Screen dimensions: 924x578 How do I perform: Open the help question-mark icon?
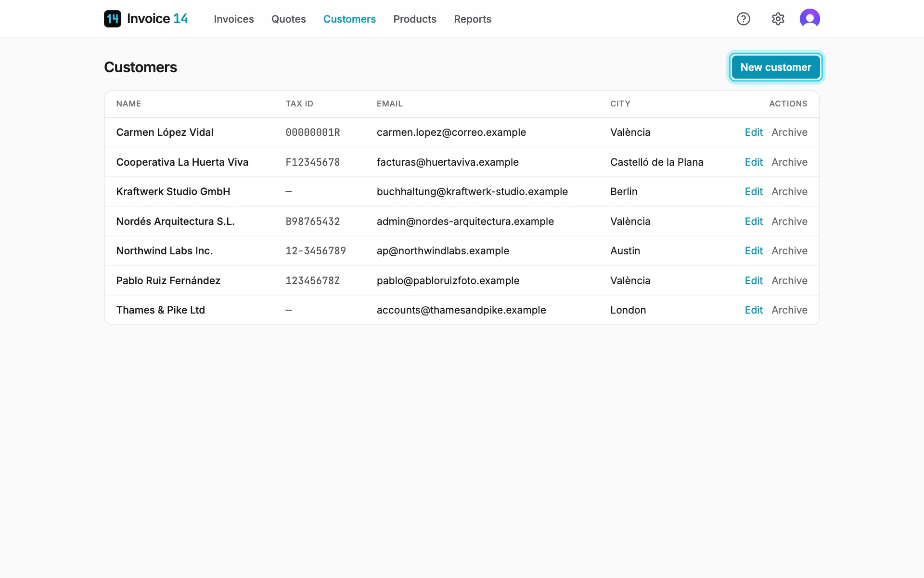744,19
